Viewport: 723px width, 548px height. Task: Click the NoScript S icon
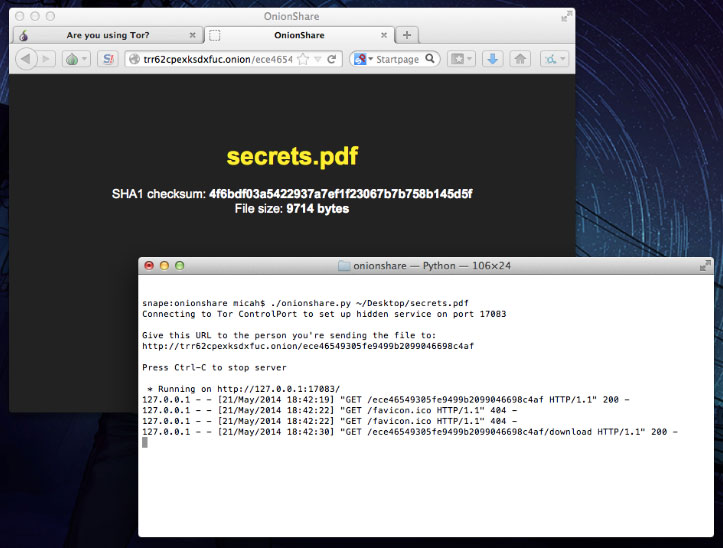[x=106, y=59]
